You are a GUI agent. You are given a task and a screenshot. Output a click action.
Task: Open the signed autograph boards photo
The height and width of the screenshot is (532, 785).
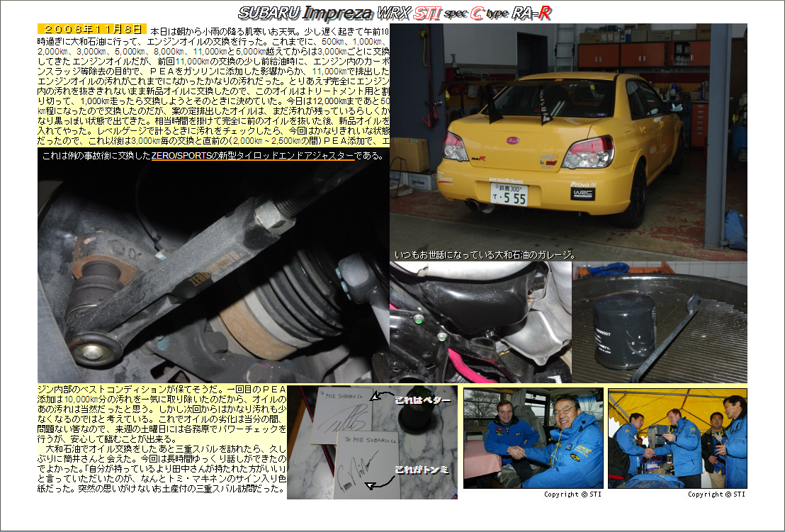point(372,442)
